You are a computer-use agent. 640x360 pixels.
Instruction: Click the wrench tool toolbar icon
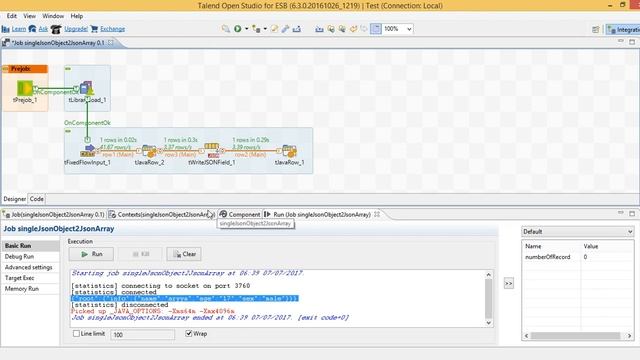click(285, 29)
